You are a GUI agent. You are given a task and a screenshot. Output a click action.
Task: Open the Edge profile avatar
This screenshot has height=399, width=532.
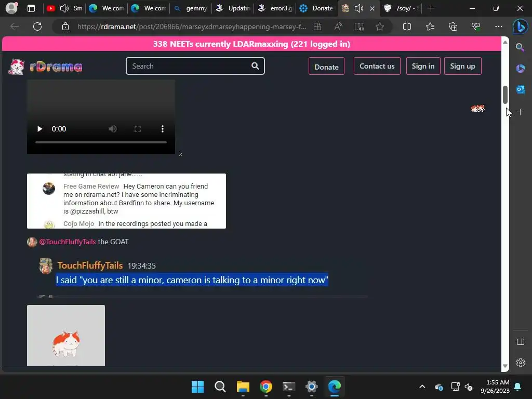coord(11,8)
